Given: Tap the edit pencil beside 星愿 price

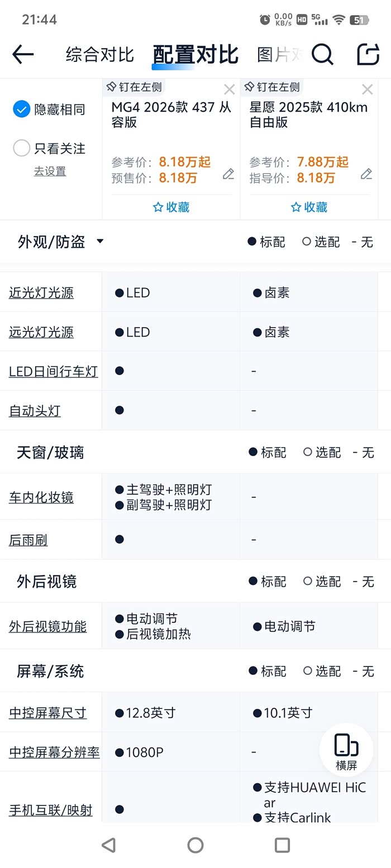Looking at the screenshot, I should click(366, 174).
